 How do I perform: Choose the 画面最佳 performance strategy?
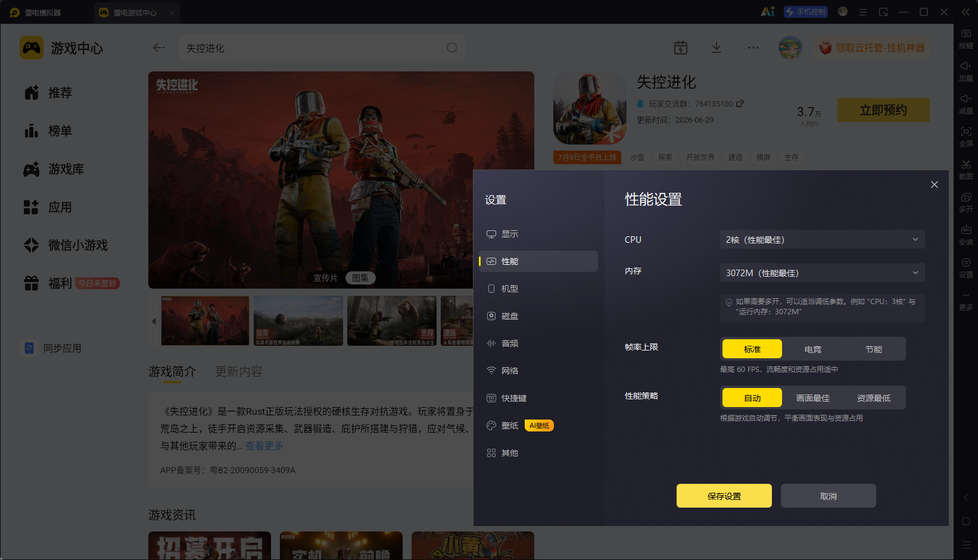pyautogui.click(x=813, y=398)
